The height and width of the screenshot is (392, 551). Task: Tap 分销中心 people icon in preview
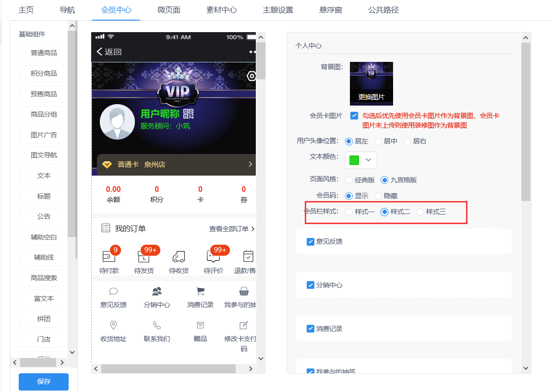[x=157, y=291]
